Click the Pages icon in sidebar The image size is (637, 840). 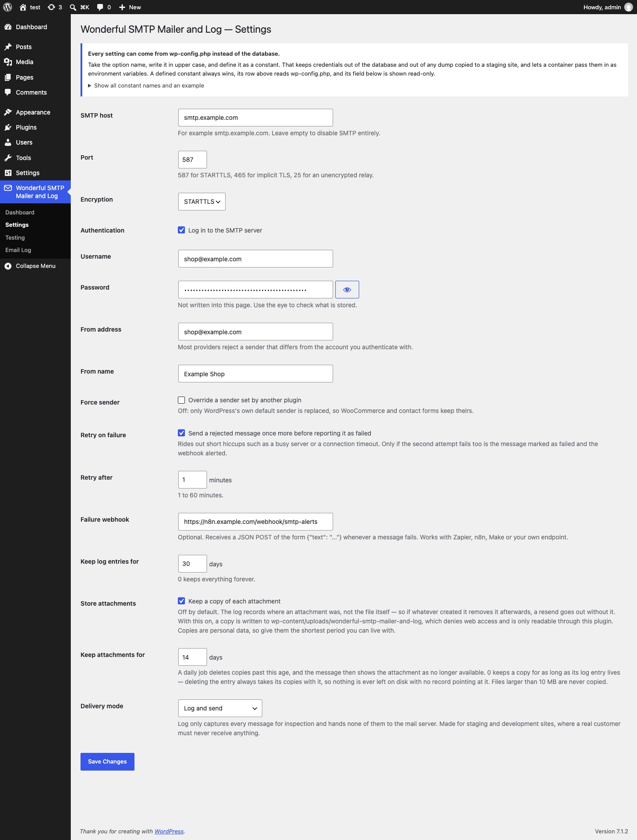pyautogui.click(x=8, y=77)
